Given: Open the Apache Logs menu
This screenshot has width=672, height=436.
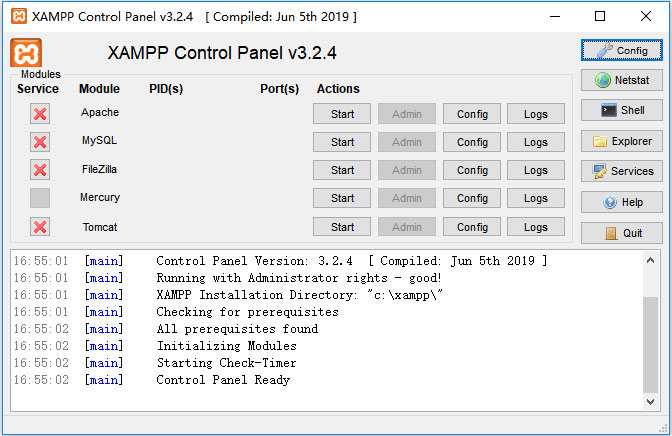Looking at the screenshot, I should (x=536, y=114).
